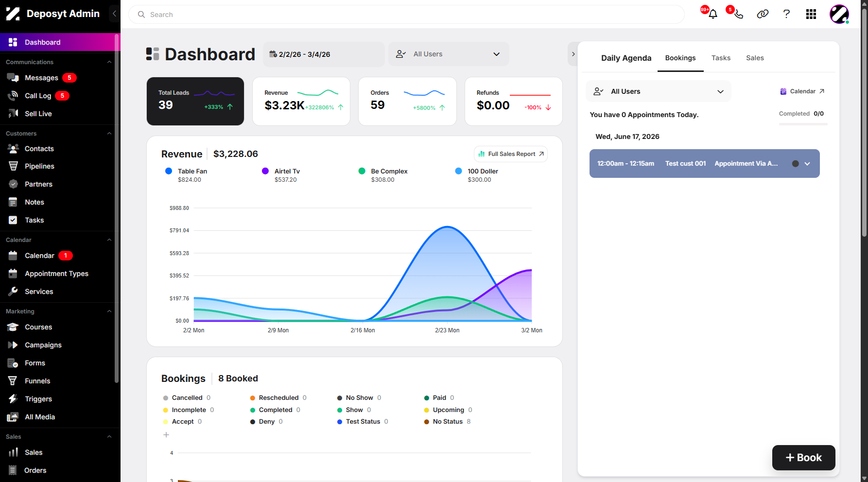Click the Total Leads stat card
This screenshot has height=482, width=868.
[x=195, y=101]
